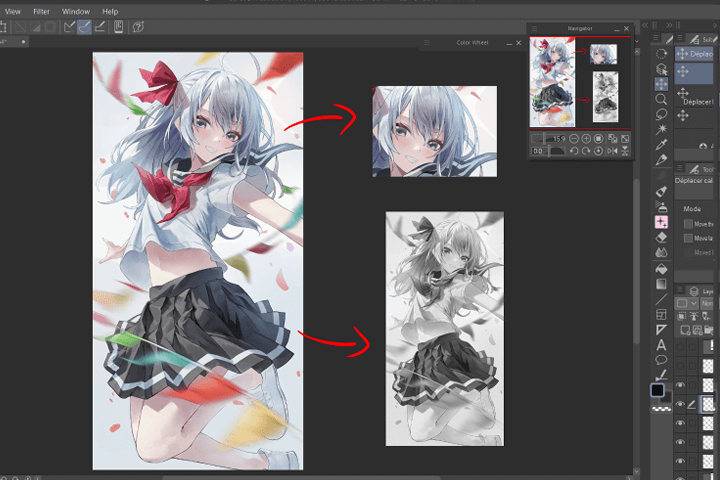Collapse the dock using double-left chevrons
Screen dimensions: 720x480
[x=645, y=25]
